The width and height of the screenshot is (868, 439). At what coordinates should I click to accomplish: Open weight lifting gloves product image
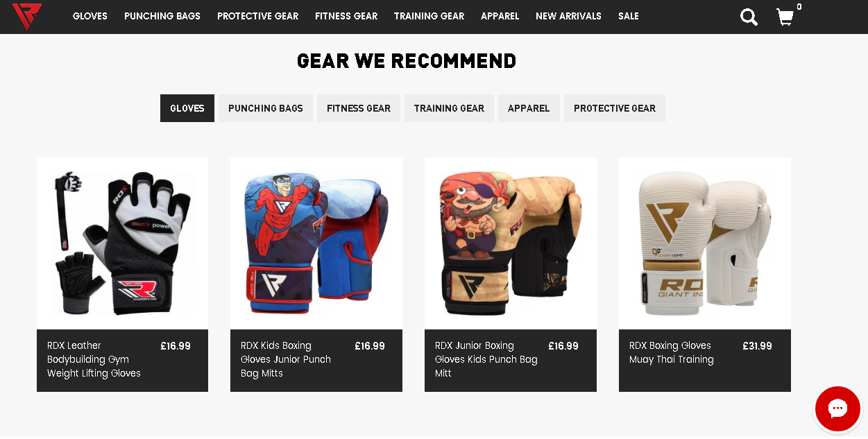click(122, 243)
